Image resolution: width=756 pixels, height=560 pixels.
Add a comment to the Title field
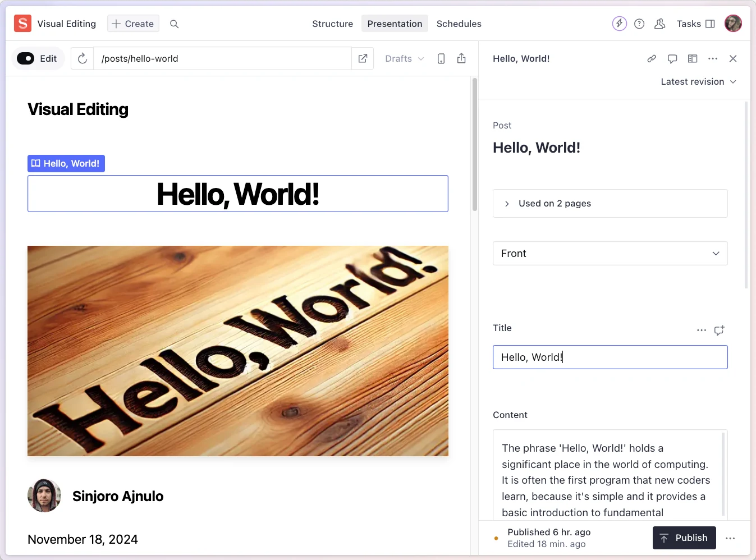point(719,331)
